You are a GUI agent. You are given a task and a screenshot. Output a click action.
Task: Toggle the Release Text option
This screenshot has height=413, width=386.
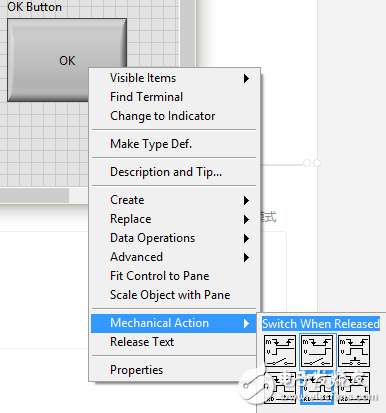174,342
